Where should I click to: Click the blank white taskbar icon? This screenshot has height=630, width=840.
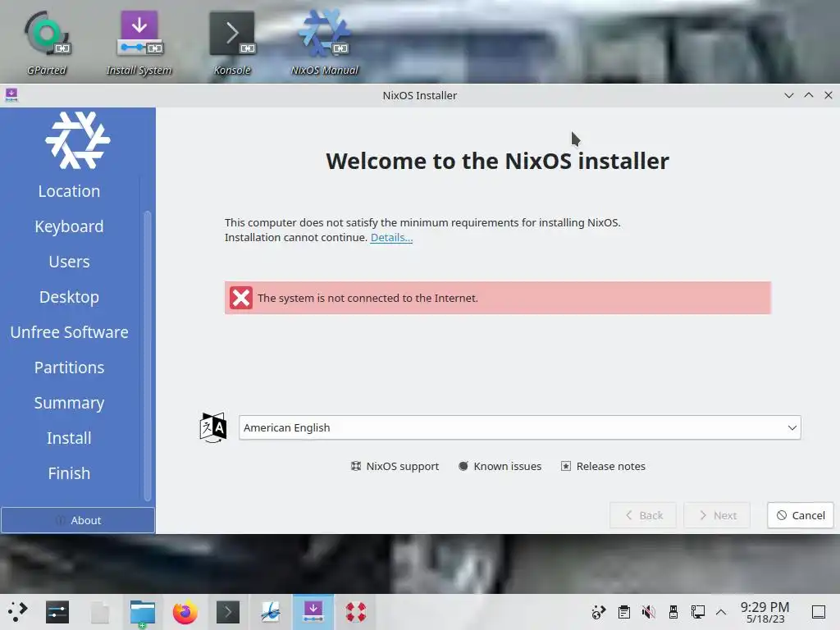[100, 612]
